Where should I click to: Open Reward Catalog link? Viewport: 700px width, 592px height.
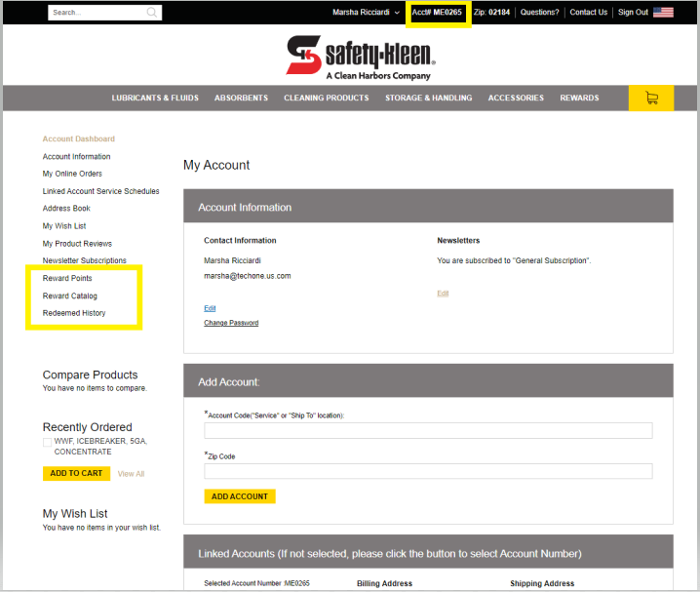[x=69, y=296]
